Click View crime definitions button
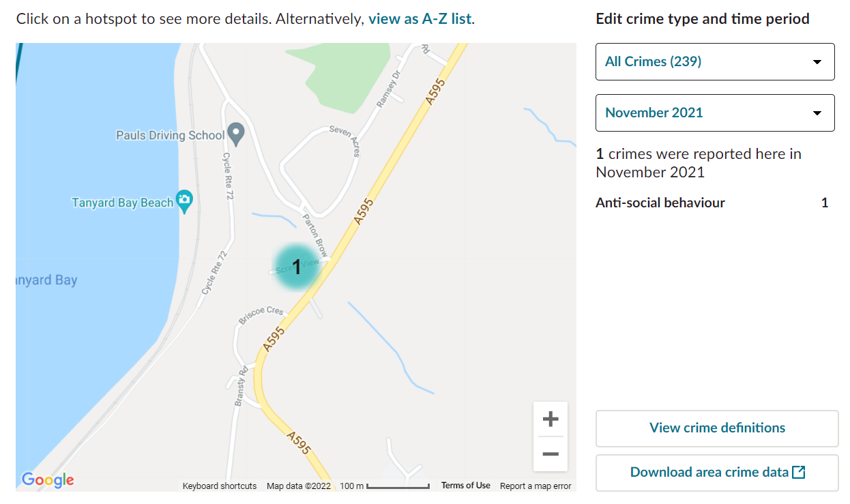Image resolution: width=850 pixels, height=504 pixels. (x=717, y=428)
